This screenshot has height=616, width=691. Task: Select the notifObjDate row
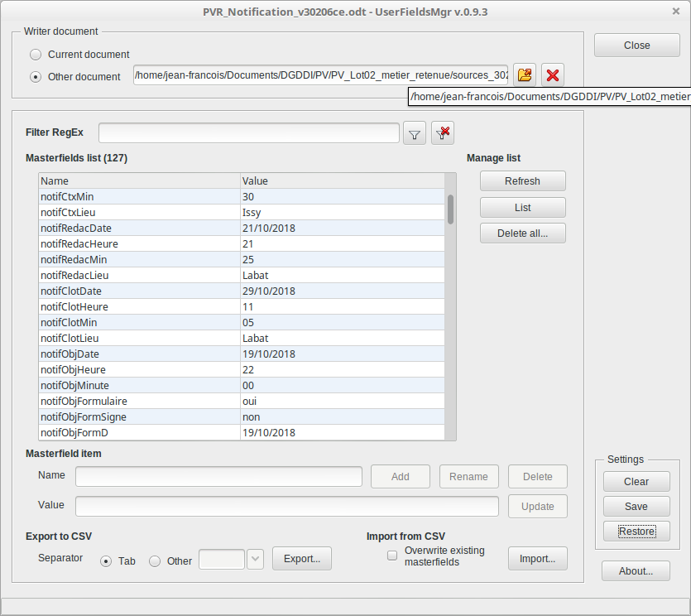pyautogui.click(x=242, y=354)
